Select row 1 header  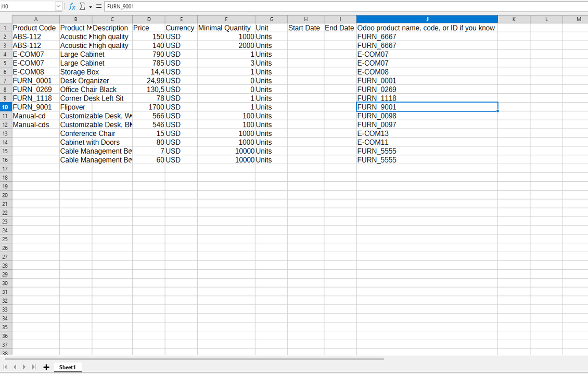pos(6,28)
